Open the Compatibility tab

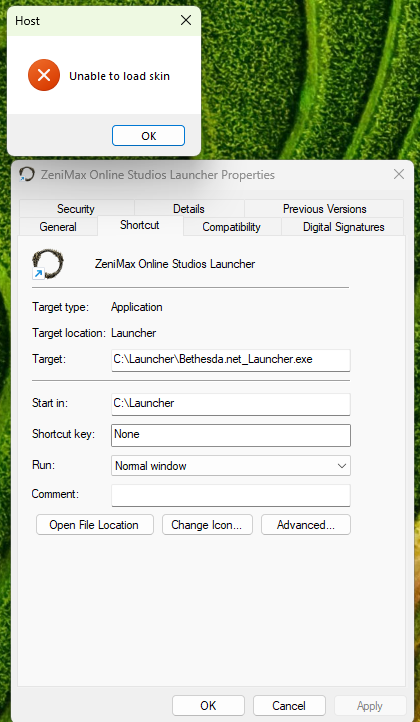[x=232, y=227]
